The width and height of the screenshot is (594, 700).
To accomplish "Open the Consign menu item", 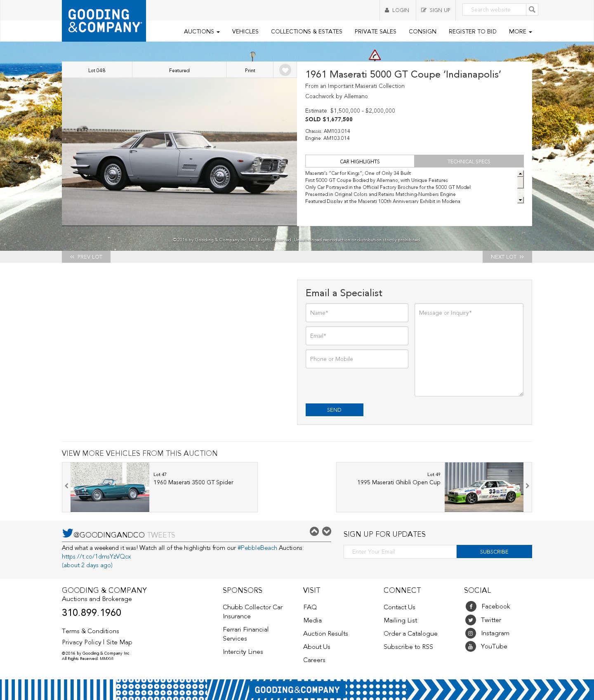I will [422, 31].
